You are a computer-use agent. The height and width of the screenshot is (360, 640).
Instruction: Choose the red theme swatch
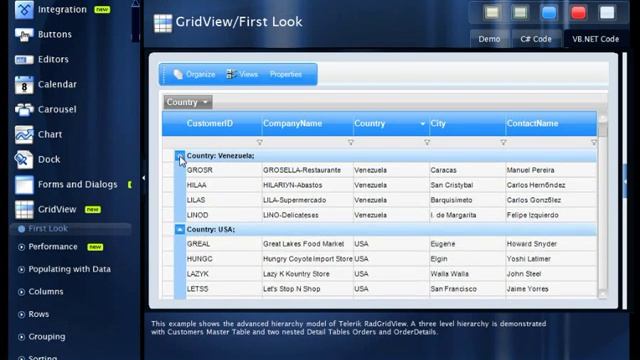tap(578, 13)
